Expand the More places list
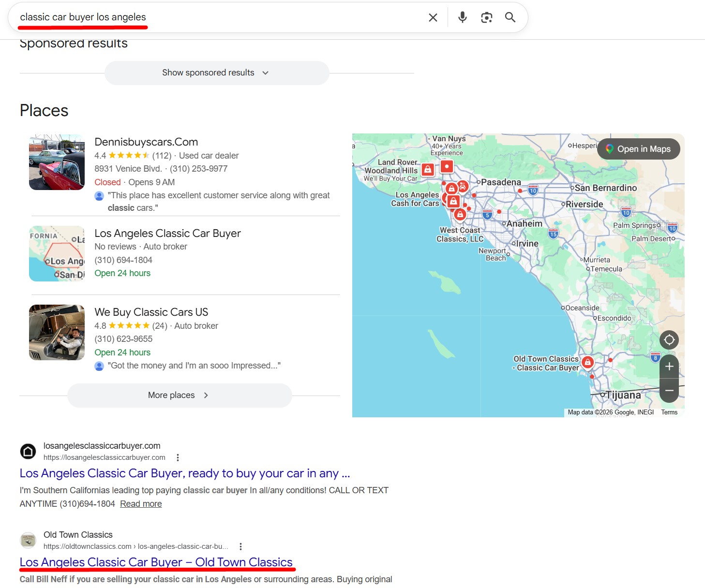 point(179,396)
